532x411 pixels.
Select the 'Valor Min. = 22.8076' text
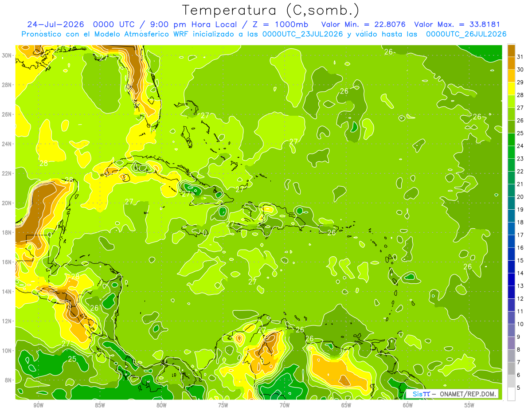click(364, 24)
